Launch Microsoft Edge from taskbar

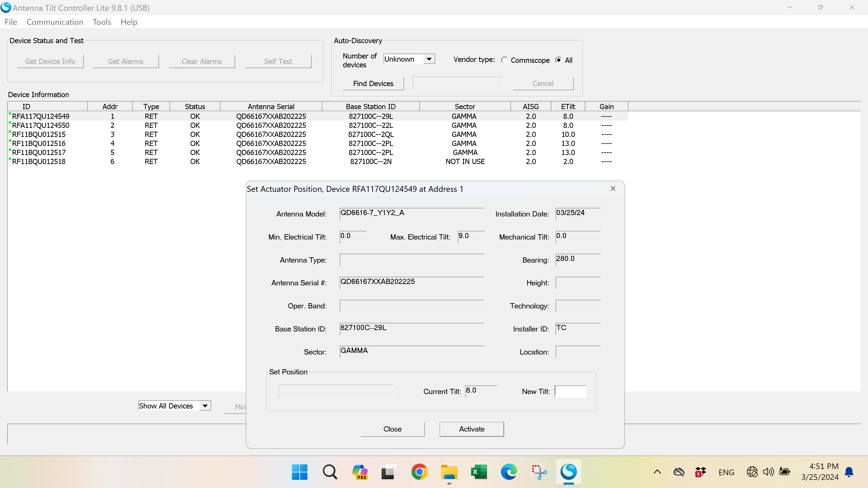pos(509,472)
